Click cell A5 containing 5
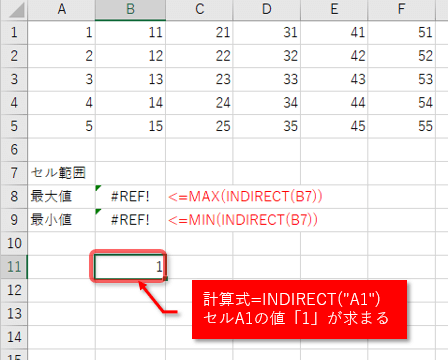448x360 pixels. [61, 126]
